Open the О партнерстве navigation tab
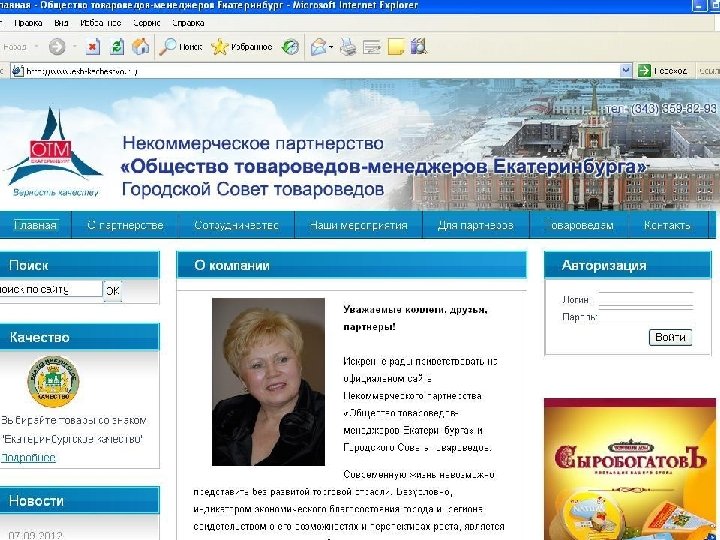This screenshot has height=540, width=720. 125,225
